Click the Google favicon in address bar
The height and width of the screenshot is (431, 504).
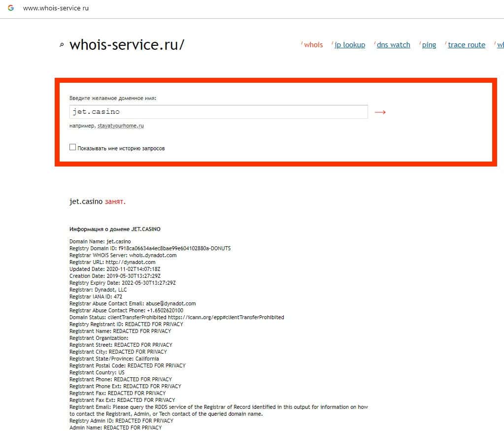pyautogui.click(x=11, y=8)
